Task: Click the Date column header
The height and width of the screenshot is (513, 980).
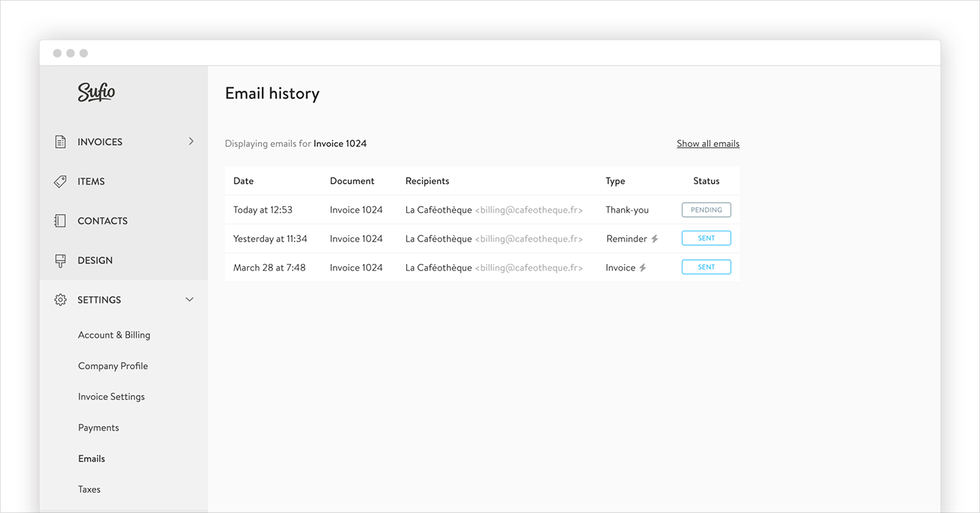Action: click(x=243, y=181)
